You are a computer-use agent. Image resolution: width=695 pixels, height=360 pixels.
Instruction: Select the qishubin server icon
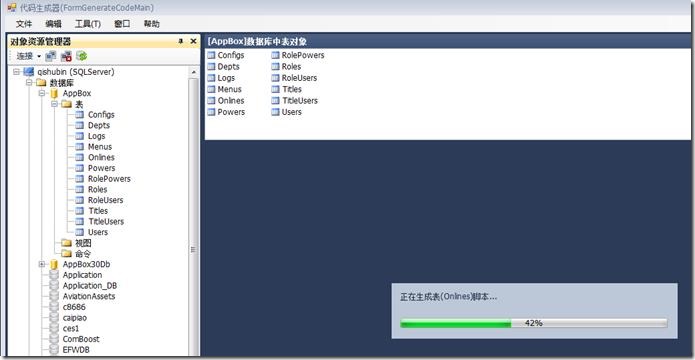(x=29, y=72)
